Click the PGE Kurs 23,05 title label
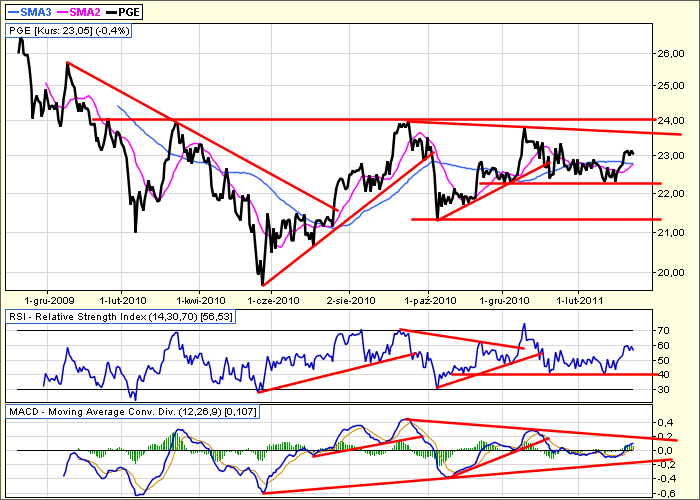Image resolution: width=700 pixels, height=500 pixels. [69, 31]
